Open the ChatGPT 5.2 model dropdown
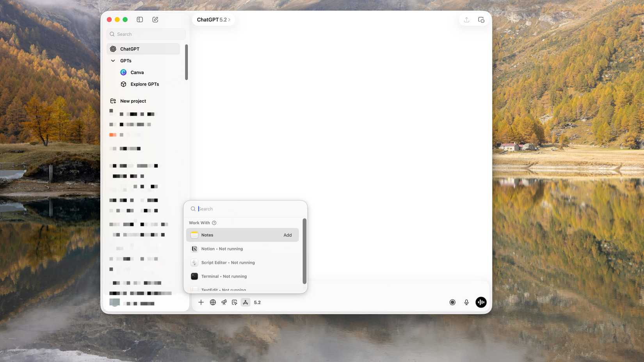This screenshot has width=644, height=362. [x=213, y=20]
